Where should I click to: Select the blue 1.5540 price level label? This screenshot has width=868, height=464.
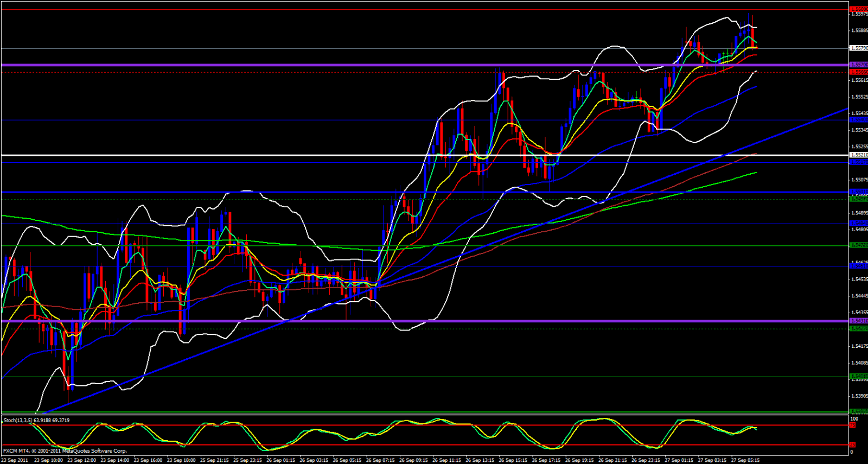(858, 120)
